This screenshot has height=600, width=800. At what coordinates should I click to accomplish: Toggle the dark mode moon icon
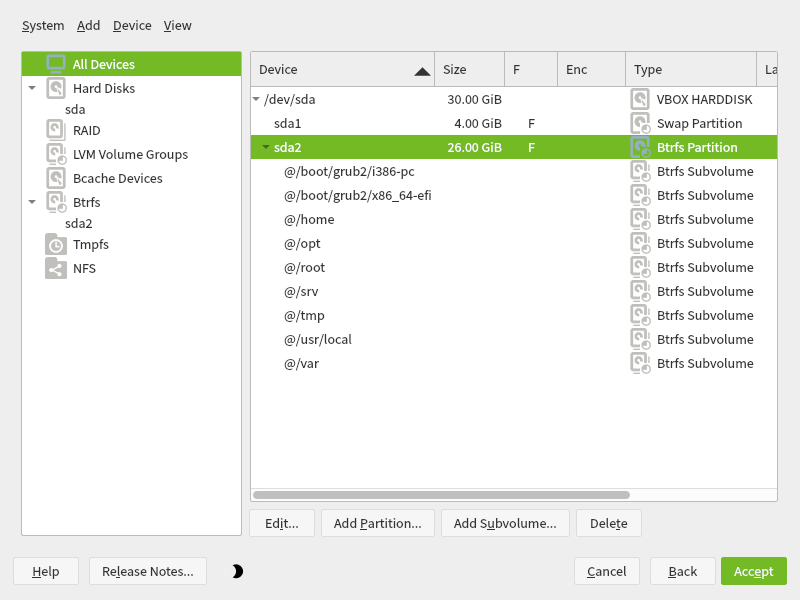point(237,571)
